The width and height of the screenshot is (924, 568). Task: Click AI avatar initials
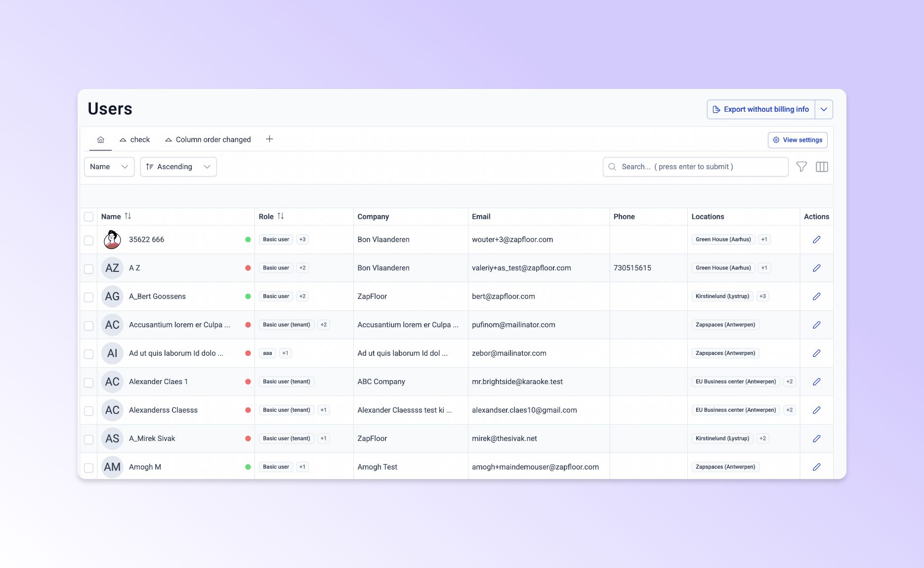(112, 353)
